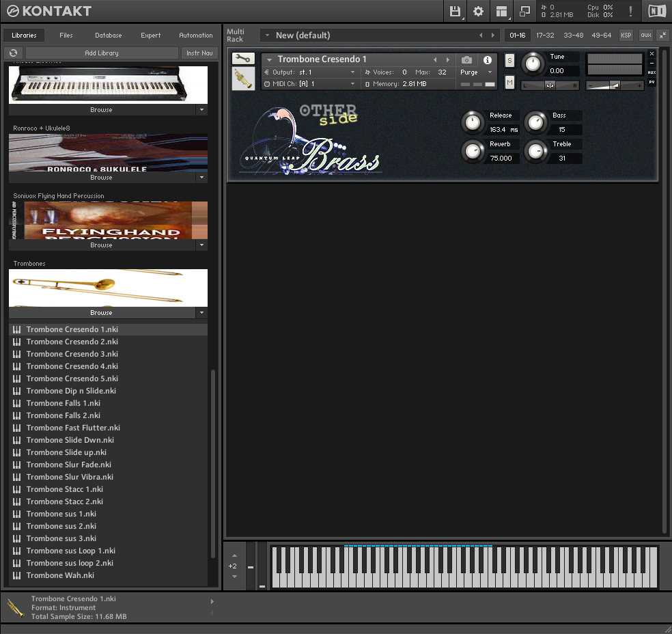The image size is (672, 634).
Task: Toggle the aux button in rack header
Action: 646,35
